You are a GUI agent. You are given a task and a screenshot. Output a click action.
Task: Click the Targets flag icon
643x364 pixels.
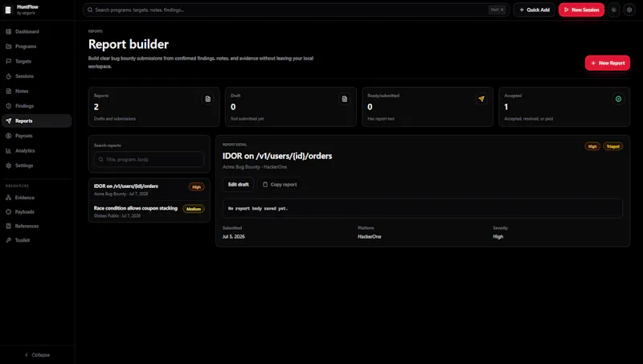[9, 61]
